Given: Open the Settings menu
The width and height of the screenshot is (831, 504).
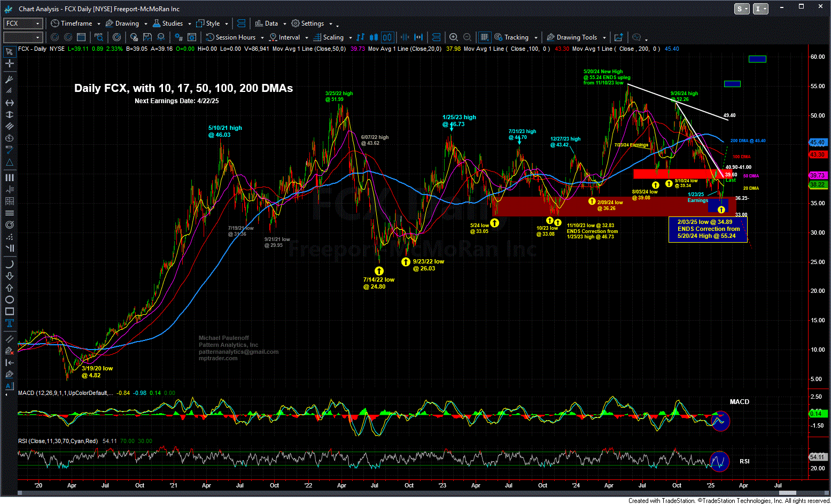Looking at the screenshot, I should click(312, 24).
